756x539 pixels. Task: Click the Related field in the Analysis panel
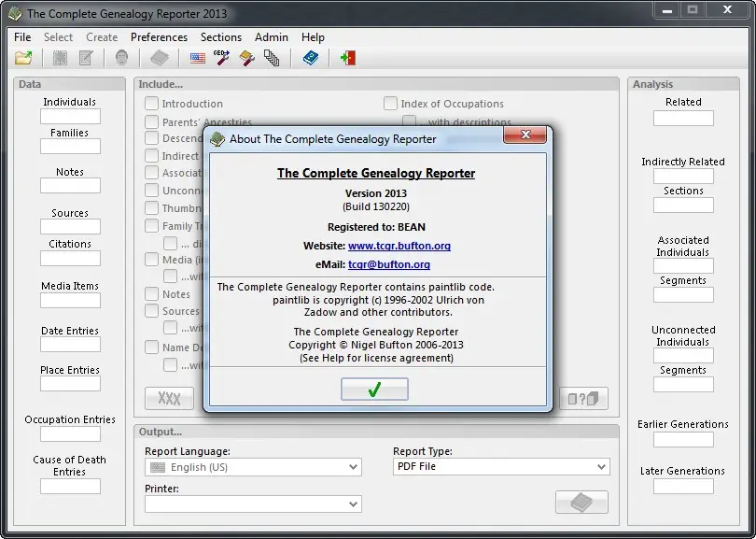point(683,119)
